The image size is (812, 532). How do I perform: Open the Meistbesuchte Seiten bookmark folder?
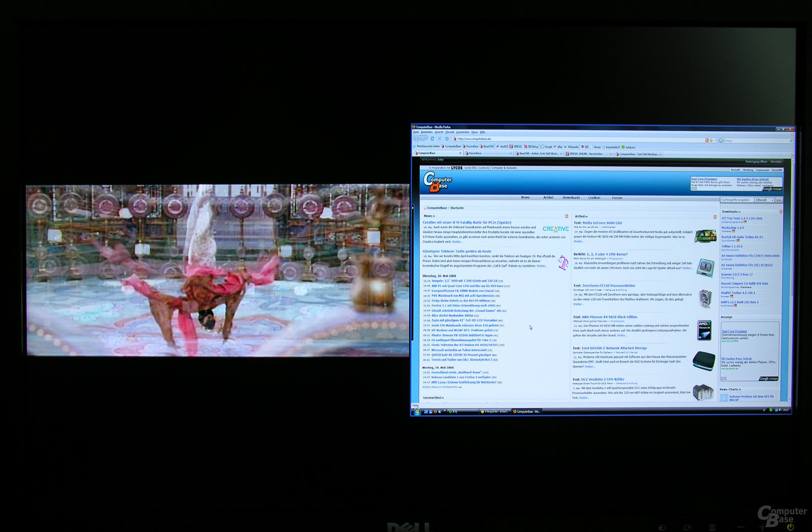click(426, 146)
